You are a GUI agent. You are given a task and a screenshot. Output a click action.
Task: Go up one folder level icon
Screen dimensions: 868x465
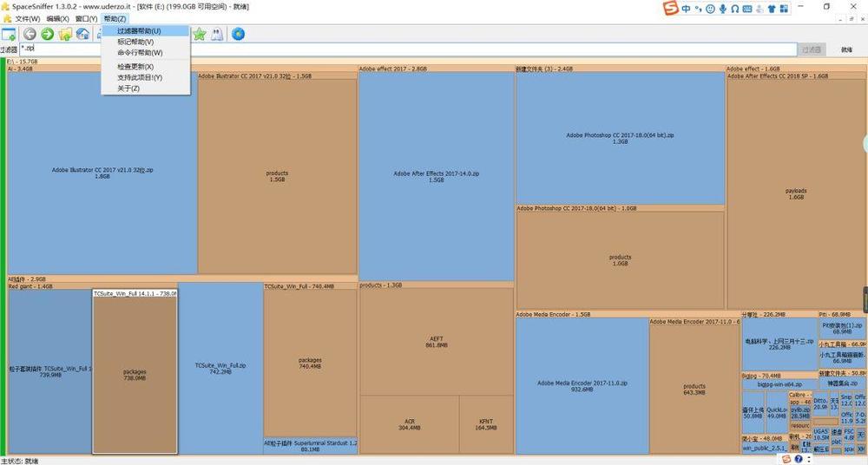[65, 35]
